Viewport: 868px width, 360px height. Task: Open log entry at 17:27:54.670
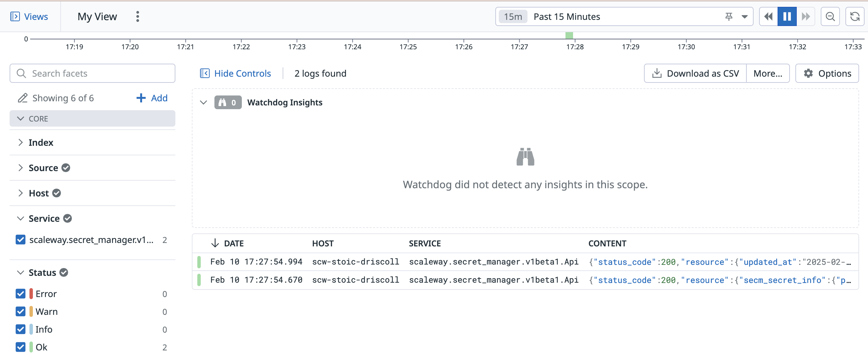525,280
